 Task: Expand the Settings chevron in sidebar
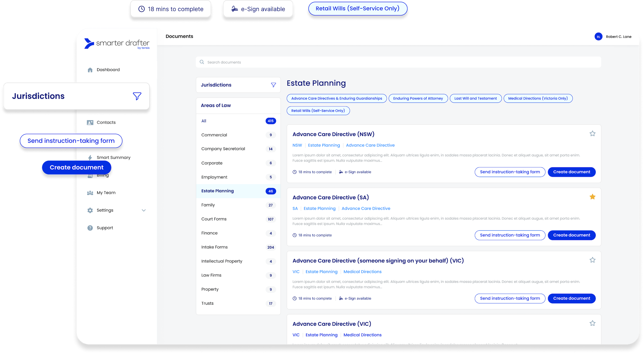pyautogui.click(x=144, y=211)
